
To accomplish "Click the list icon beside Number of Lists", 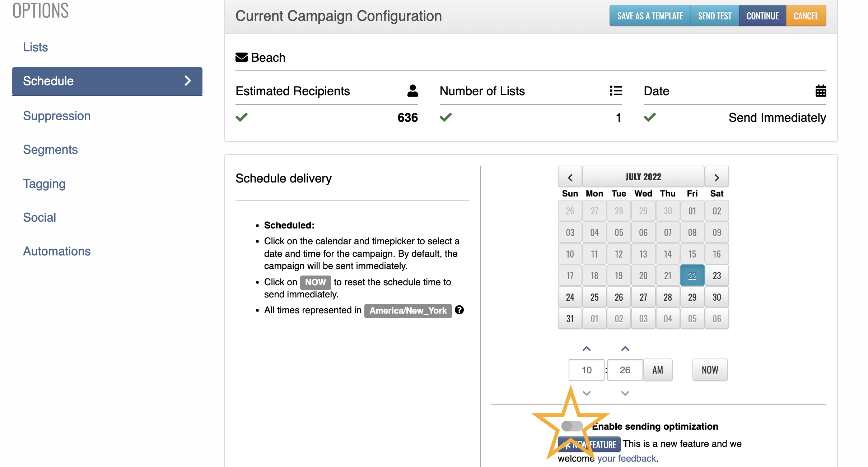I will point(616,91).
